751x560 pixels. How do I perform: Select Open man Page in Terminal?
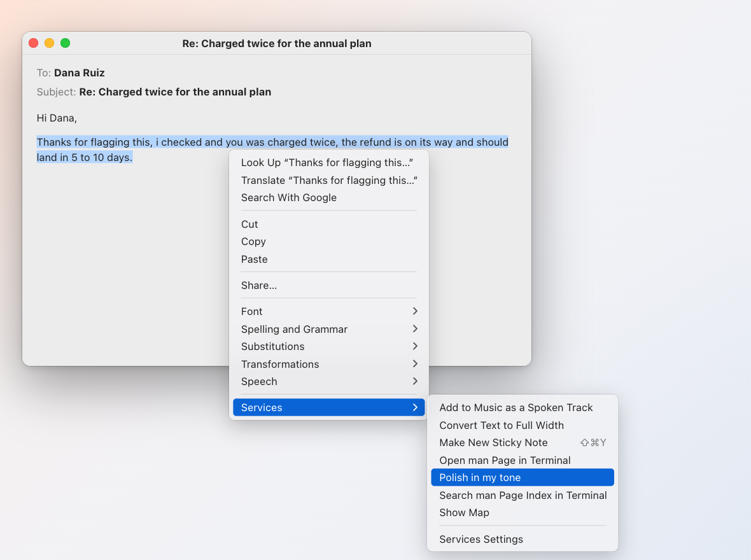pyautogui.click(x=523, y=460)
